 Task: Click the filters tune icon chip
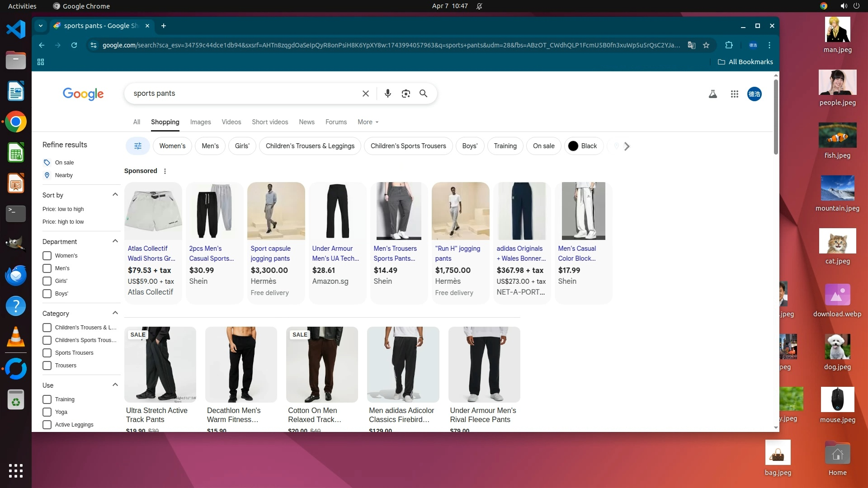[138, 146]
